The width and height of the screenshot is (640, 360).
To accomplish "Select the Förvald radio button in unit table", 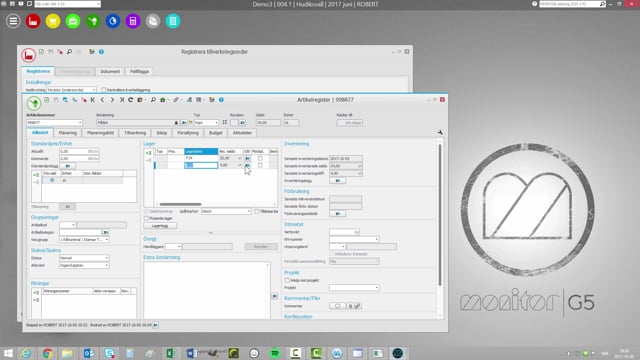I will pos(52,180).
